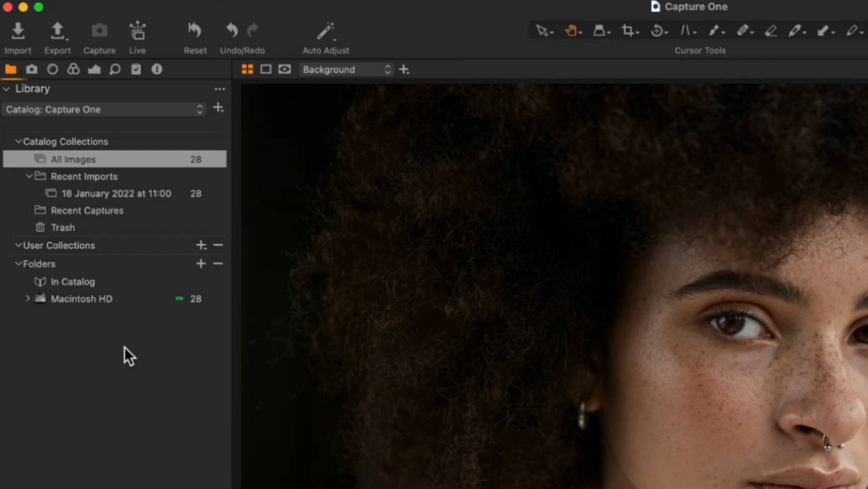Select the Crop cursor tool
Viewport: 868px width, 489px height.
pos(629,30)
